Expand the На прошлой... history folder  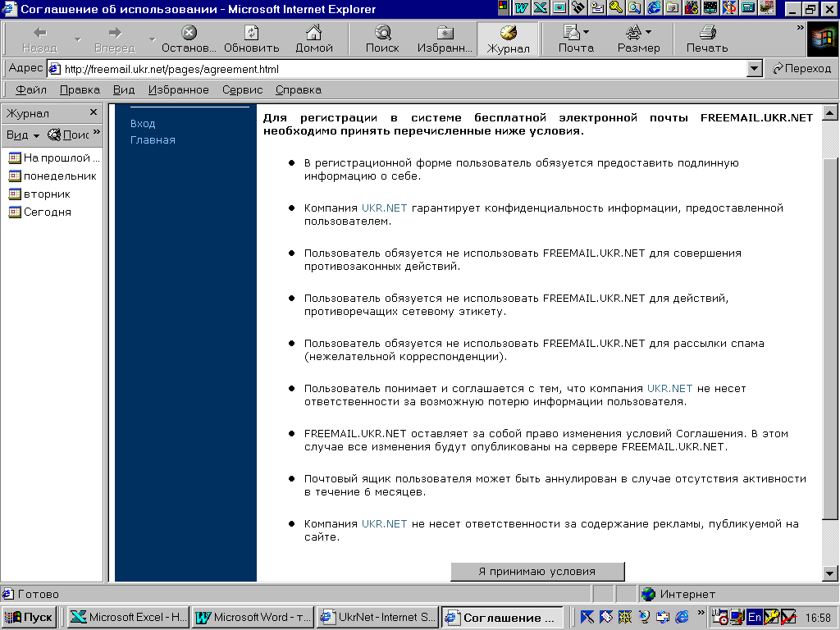tap(54, 157)
